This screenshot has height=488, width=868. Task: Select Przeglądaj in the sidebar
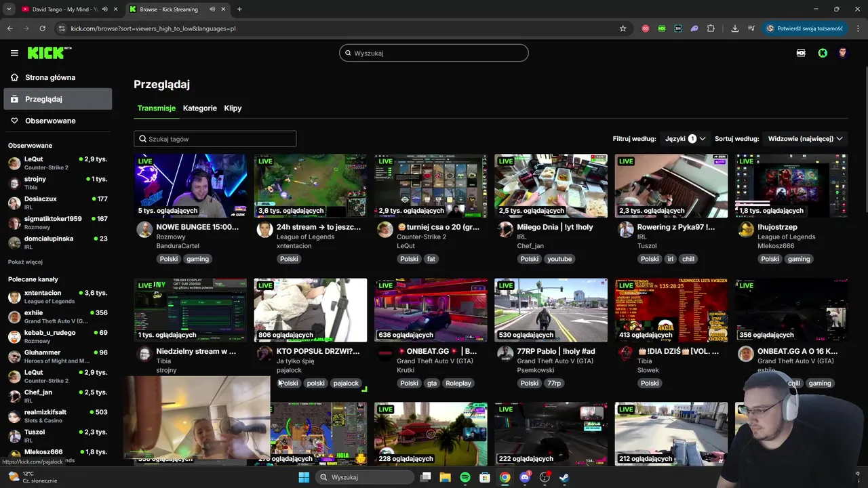(58, 99)
